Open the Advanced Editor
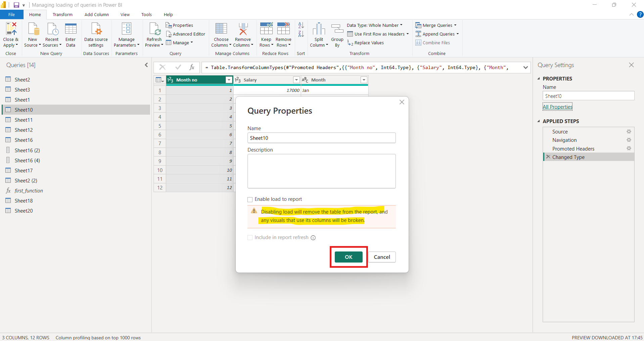 point(186,34)
